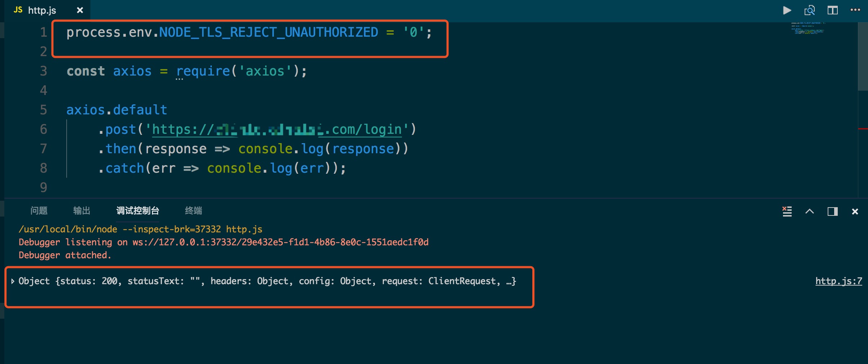Screen dimensions: 868x364
Task: Open the http.js:7 source link
Action: 839,281
